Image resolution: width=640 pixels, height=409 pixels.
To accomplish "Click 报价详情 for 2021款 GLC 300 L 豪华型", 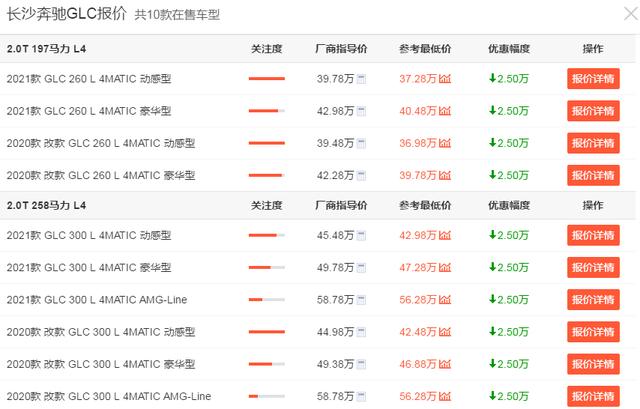I will 593,268.
